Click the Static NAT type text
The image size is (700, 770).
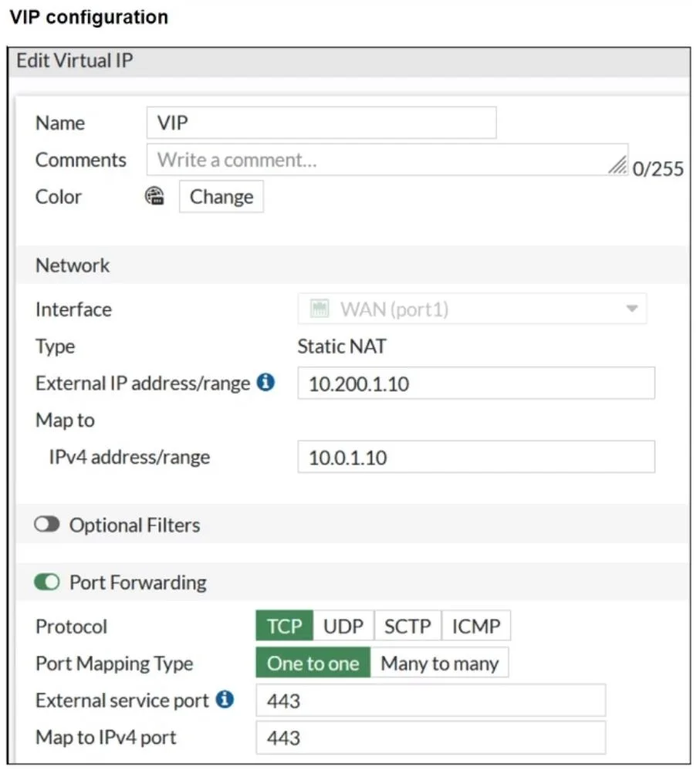tap(342, 346)
